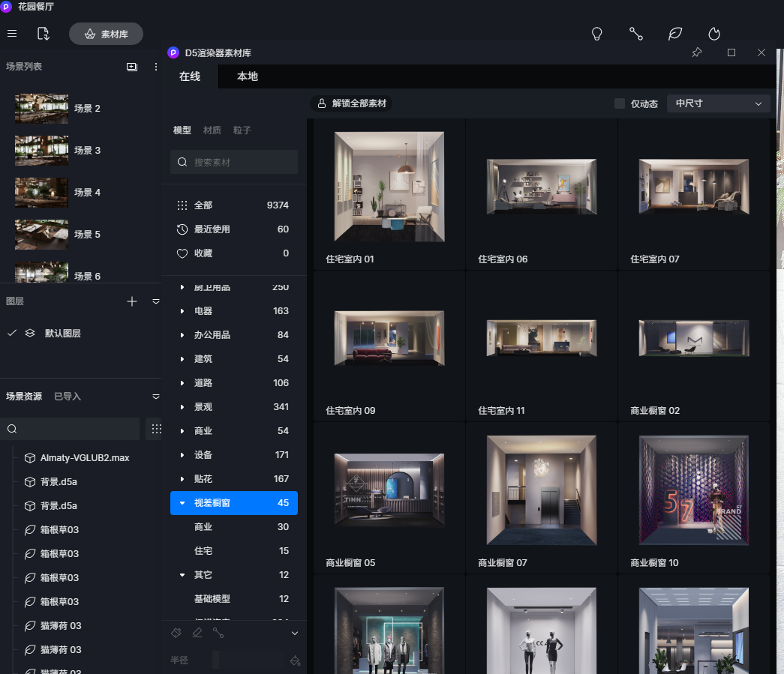Select the 道路 category

(x=233, y=382)
